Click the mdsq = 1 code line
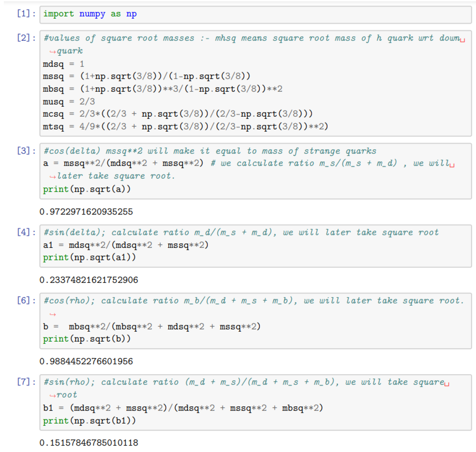This screenshot has width=476, height=452. click(64, 64)
